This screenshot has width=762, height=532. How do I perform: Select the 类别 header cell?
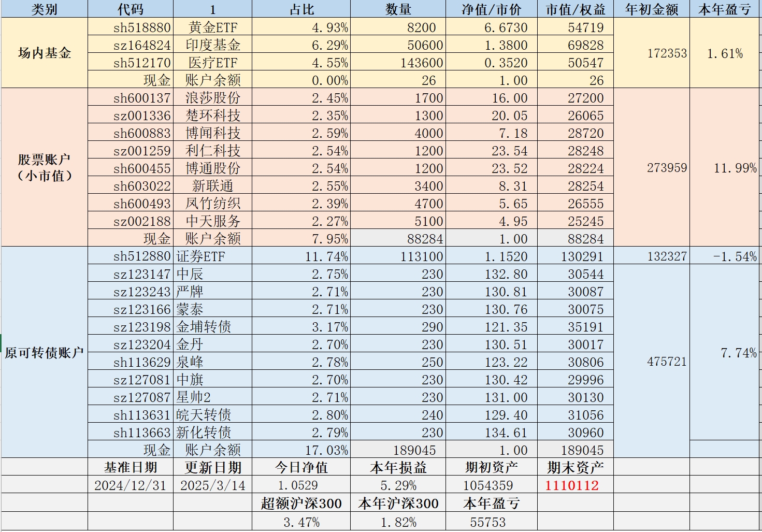pyautogui.click(x=45, y=9)
